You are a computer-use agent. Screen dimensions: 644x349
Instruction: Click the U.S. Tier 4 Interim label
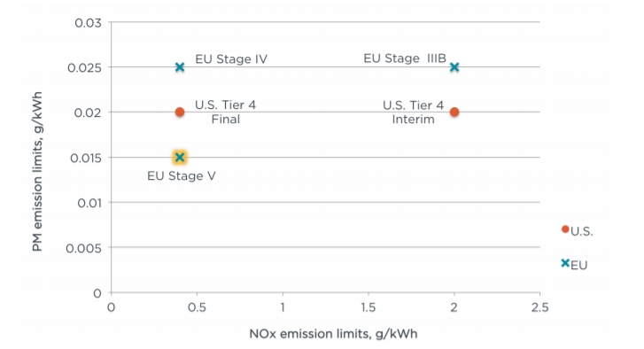coord(413,112)
